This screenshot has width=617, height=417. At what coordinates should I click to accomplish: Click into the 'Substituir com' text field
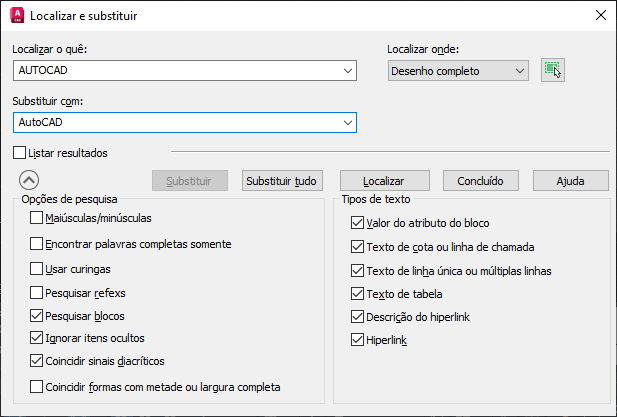click(x=175, y=122)
